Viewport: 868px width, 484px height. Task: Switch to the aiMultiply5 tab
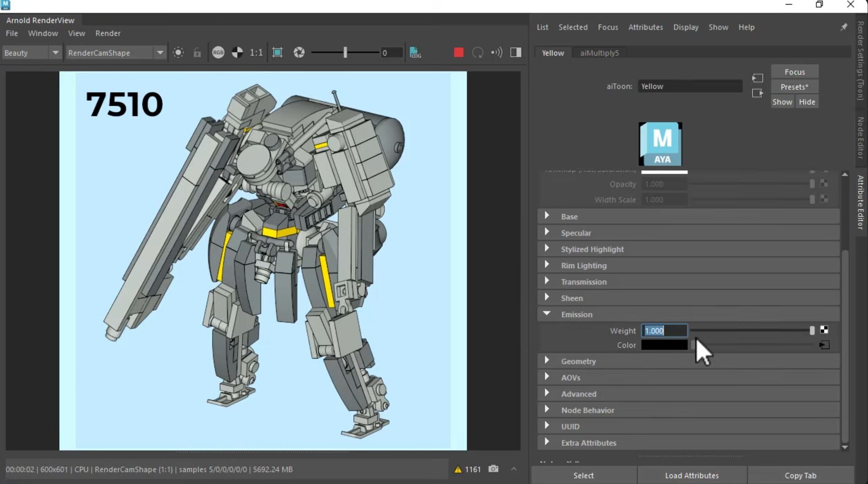(599, 53)
